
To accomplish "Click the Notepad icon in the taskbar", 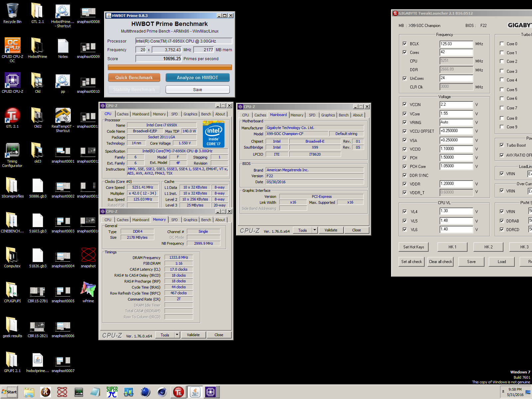I will 95,392.
